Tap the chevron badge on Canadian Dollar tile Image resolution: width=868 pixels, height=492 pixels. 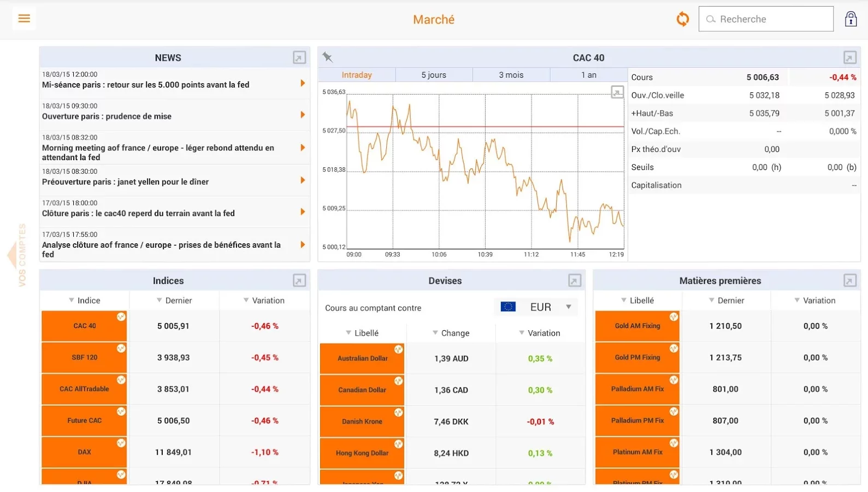(398, 381)
